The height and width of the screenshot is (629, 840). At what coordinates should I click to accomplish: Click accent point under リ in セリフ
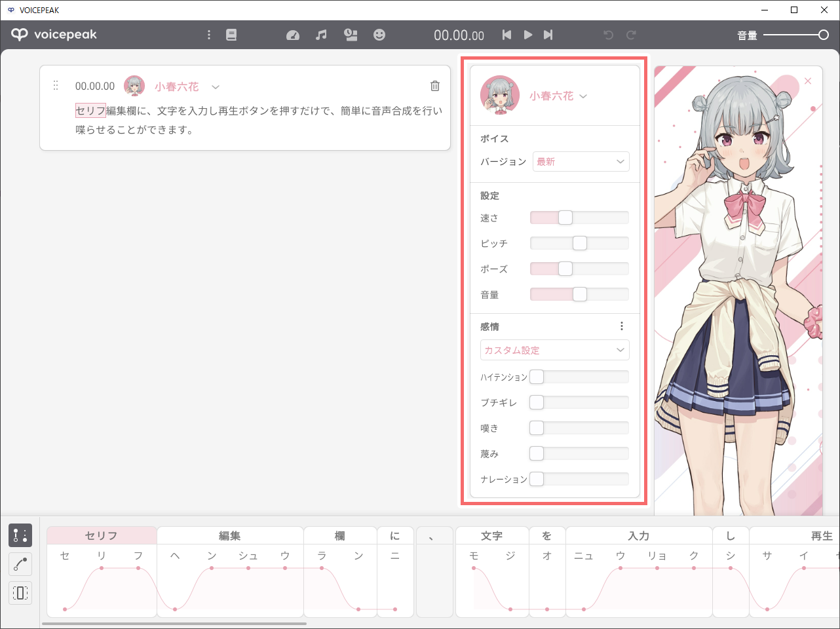click(102, 568)
